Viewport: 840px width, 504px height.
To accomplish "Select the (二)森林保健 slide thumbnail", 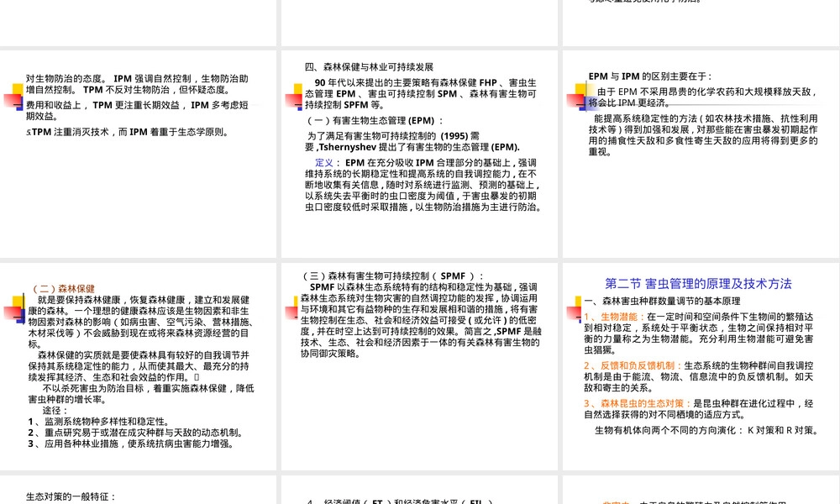I will tap(139, 367).
